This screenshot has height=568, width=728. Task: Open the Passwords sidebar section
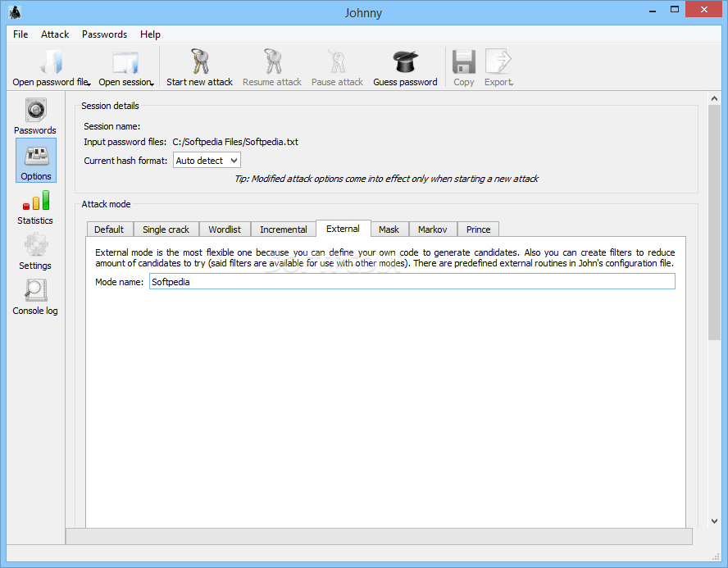(x=35, y=116)
